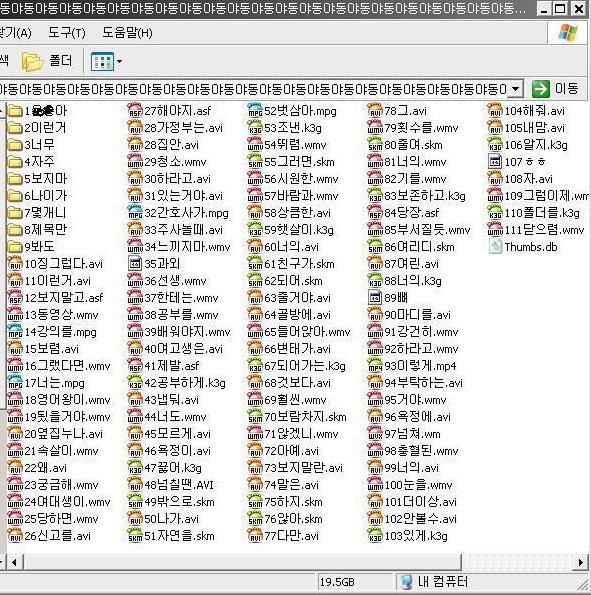Click the horizontal scrollbar right arrow

point(580,562)
